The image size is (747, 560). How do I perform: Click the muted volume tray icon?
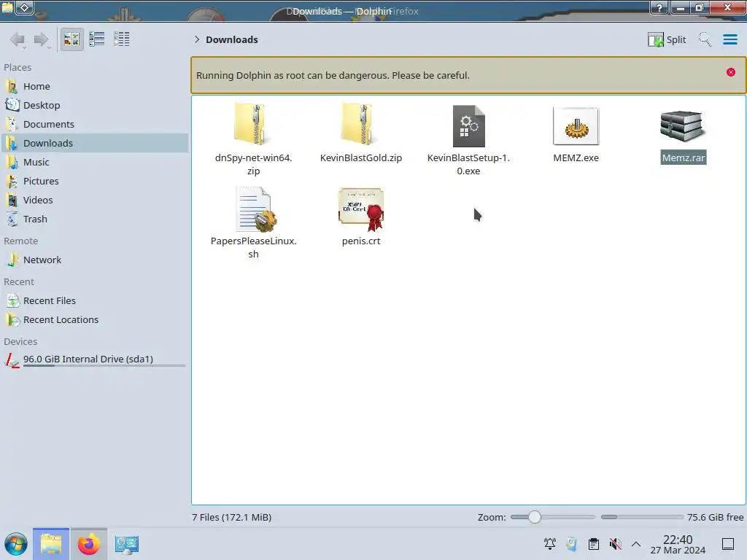(x=615, y=544)
